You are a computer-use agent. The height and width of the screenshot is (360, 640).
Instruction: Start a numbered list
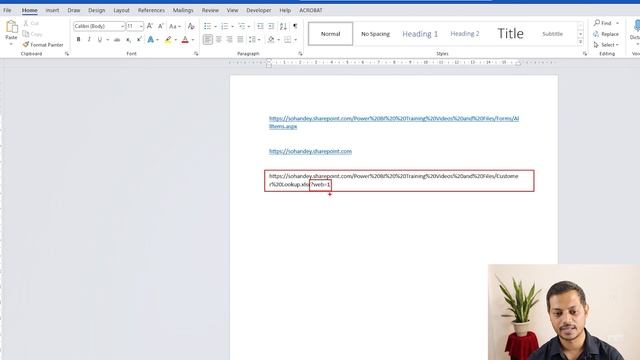click(224, 26)
